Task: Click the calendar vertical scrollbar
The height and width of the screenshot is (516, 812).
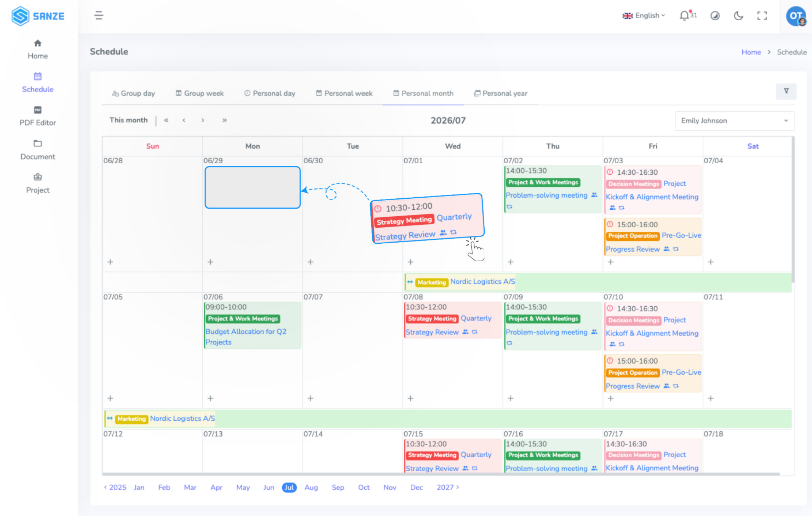Action: tap(793, 210)
